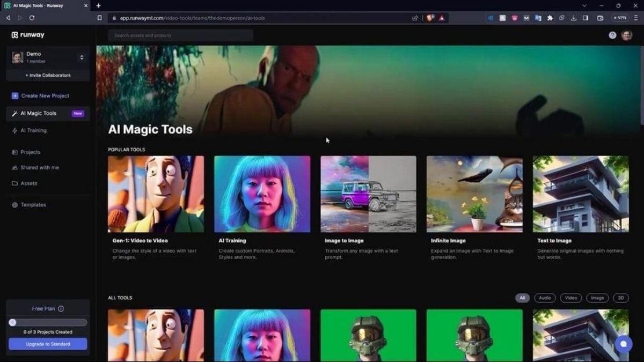Toggle the browser VPN button

pyautogui.click(x=620, y=18)
